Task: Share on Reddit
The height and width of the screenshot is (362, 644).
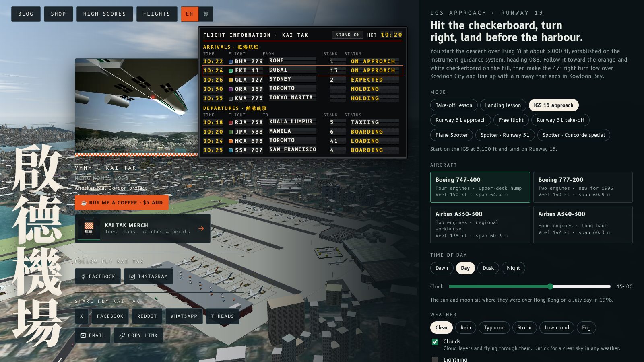Action: [147, 316]
